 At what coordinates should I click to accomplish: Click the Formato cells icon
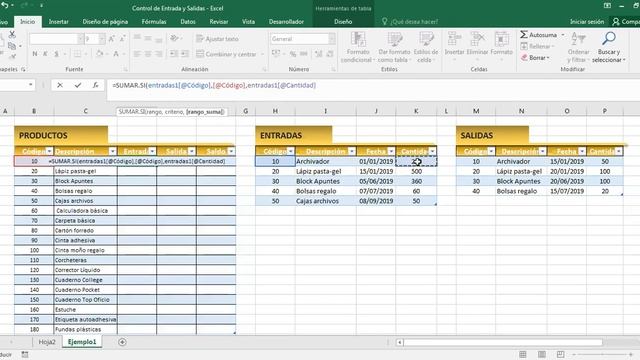point(501,40)
